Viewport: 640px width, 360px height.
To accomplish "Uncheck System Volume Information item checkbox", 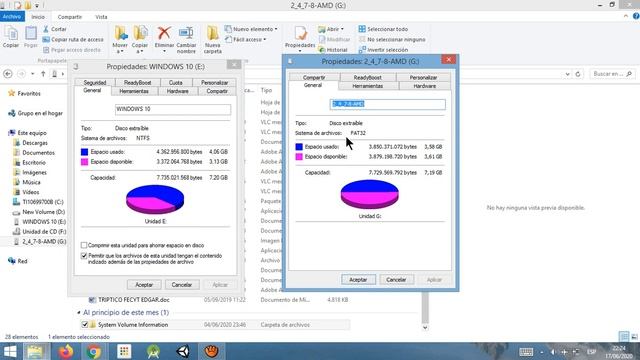I will [84, 325].
